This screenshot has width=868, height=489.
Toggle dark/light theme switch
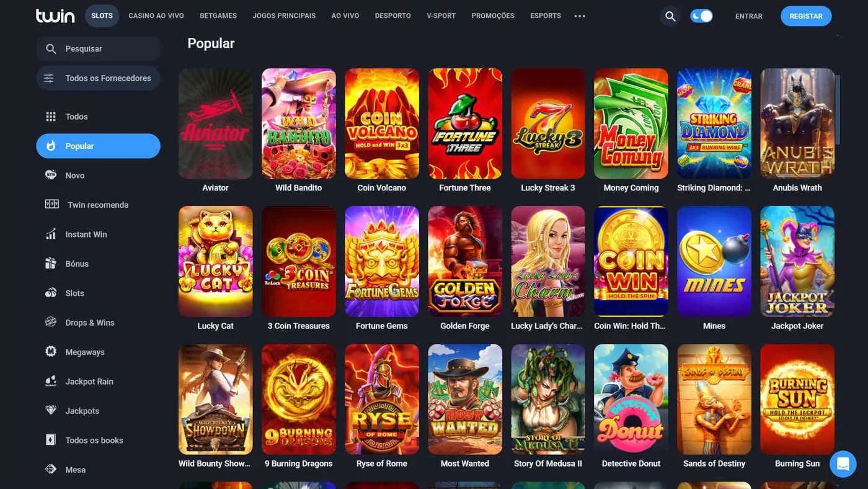click(x=701, y=16)
